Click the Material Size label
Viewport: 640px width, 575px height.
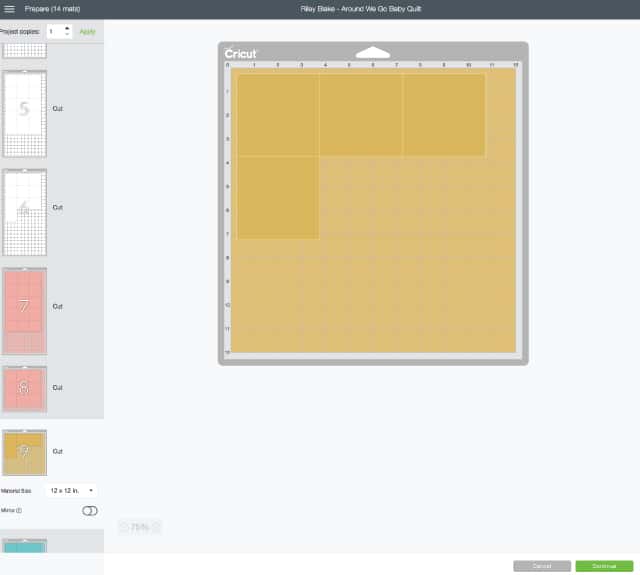point(16,491)
